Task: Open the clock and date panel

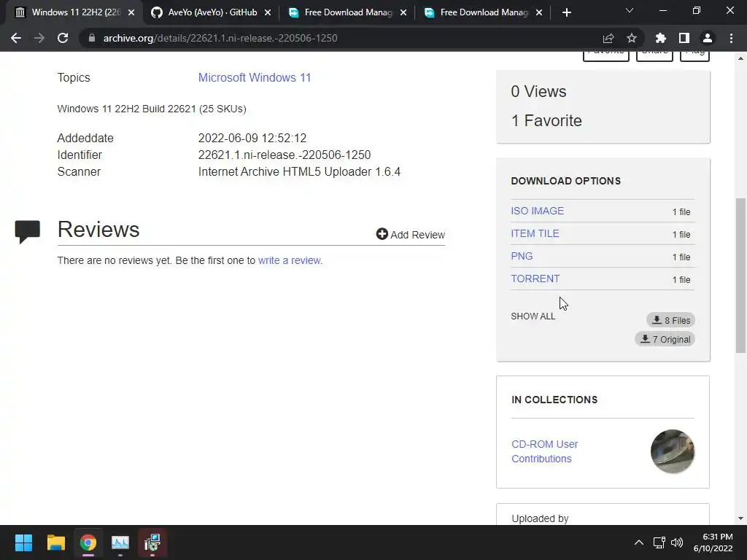Action: [713, 542]
